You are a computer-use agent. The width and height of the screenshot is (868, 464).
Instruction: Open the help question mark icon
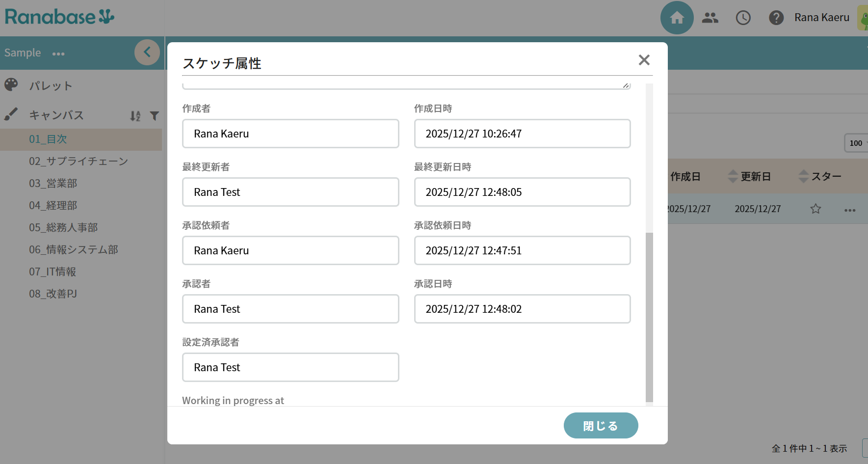(x=776, y=18)
